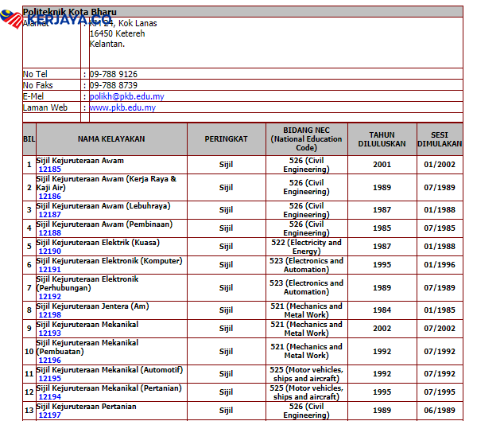The image size is (504, 421).
Task: Click year 1984 in Tahun Diluluskan
Action: [x=382, y=310]
